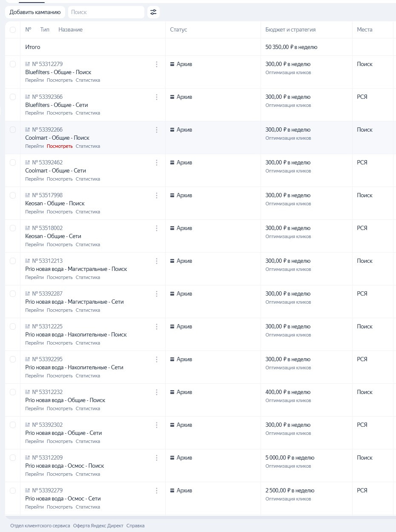Open Статистика link for Coolmart - Общие - Поиск
Image resolution: width=396 pixels, height=532 pixels.
[x=88, y=146]
